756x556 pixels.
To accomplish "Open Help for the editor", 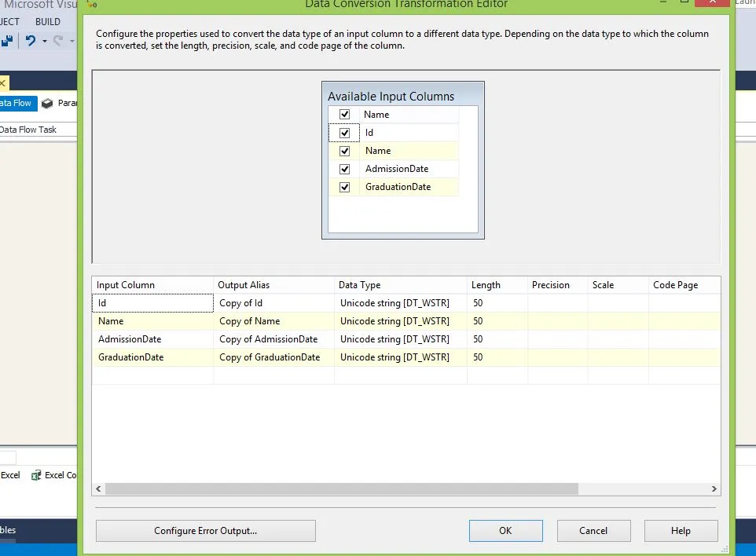I will pos(681,530).
